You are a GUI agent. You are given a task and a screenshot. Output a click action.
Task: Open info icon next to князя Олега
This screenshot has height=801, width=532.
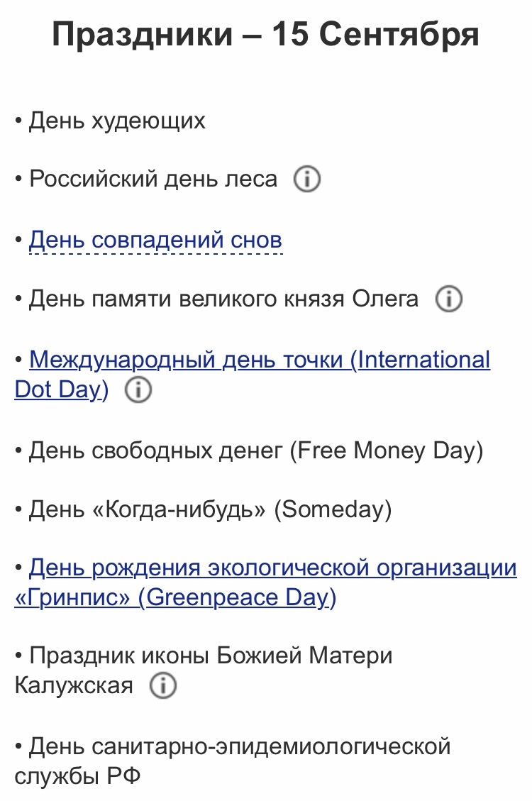448,299
